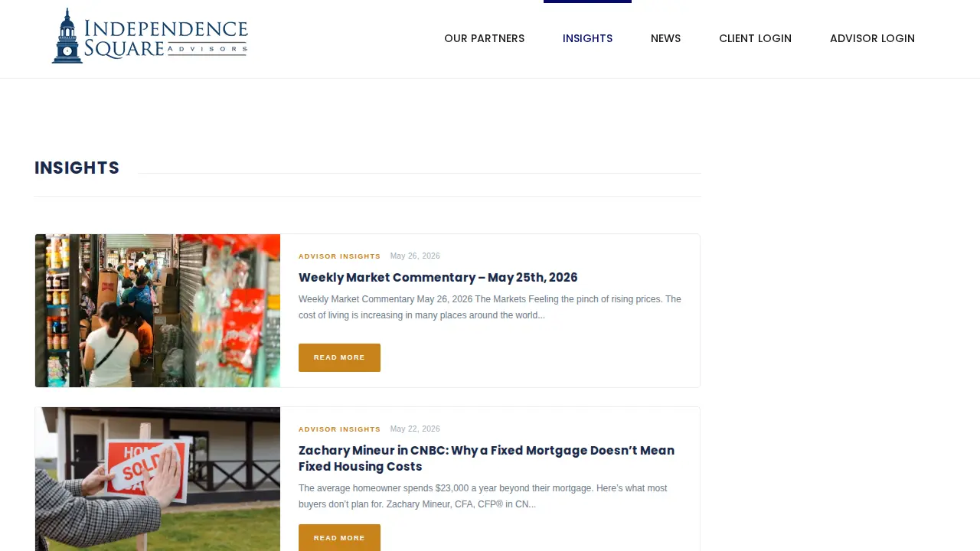The width and height of the screenshot is (980, 551).
Task: Click the May 26, 2026 date
Action: click(x=415, y=256)
